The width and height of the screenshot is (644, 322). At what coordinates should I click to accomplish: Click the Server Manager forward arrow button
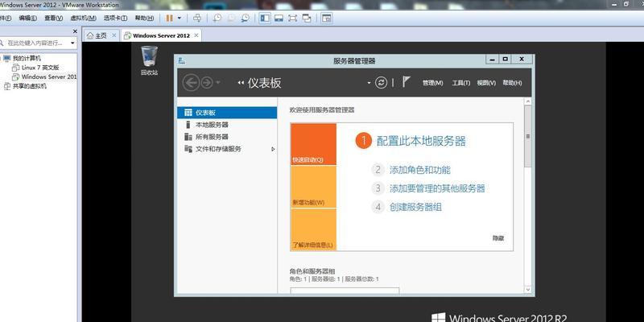click(x=207, y=83)
